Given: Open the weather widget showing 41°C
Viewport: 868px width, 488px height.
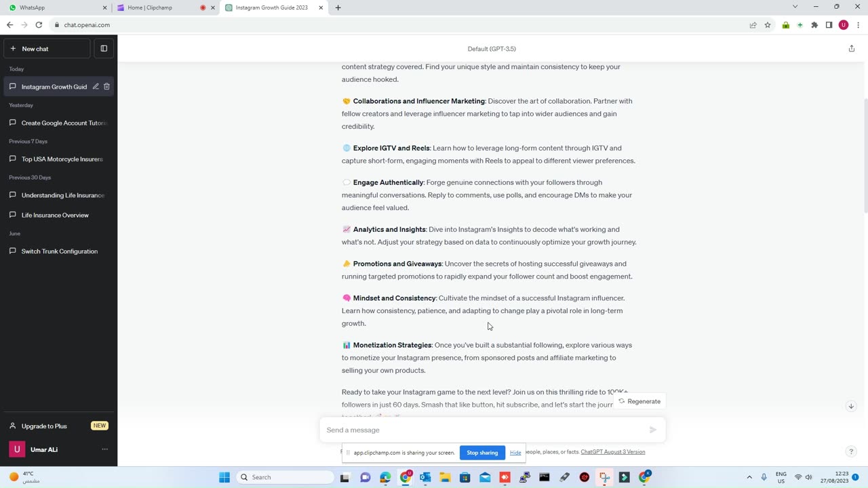Looking at the screenshot, I should pyautogui.click(x=24, y=477).
